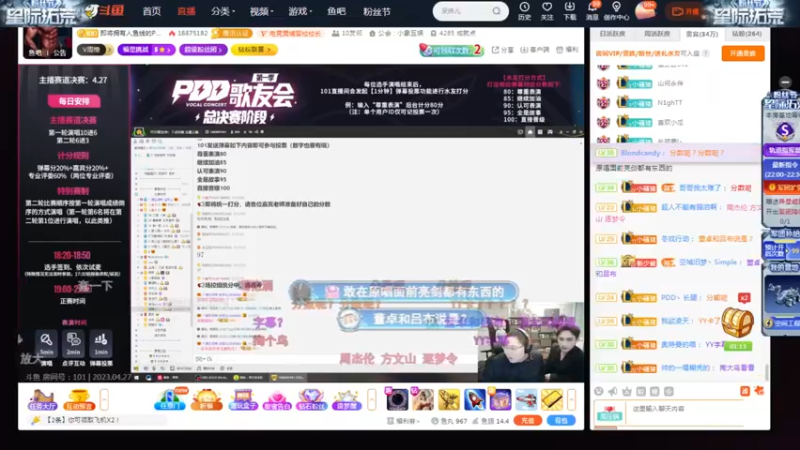Switch to the 日活跃度 tab

[x=612, y=34]
